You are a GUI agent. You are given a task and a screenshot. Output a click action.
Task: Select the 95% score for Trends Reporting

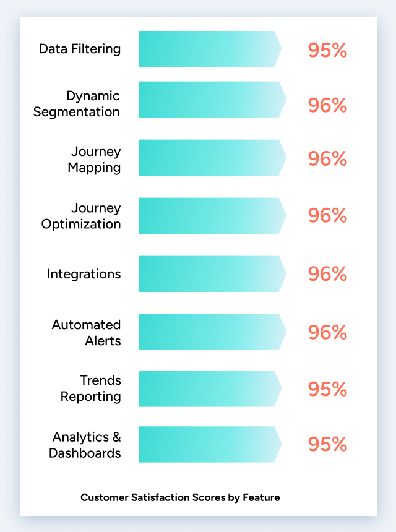(327, 389)
